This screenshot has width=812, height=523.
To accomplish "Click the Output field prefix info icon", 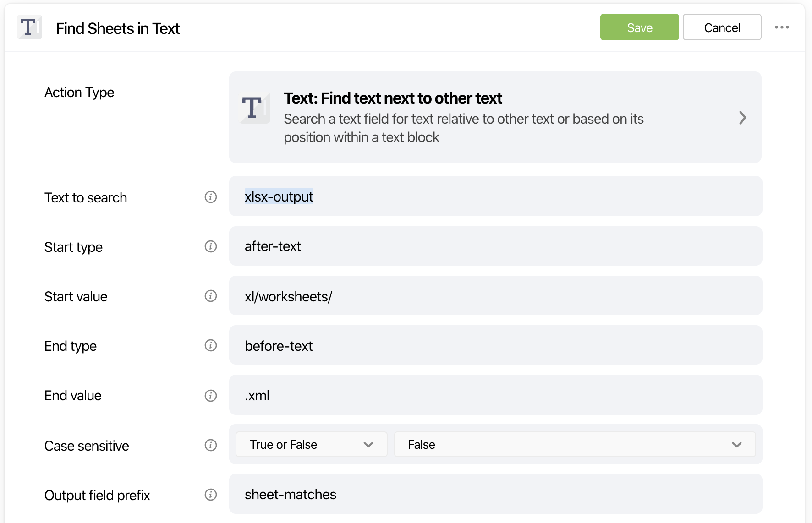I will [x=211, y=495].
